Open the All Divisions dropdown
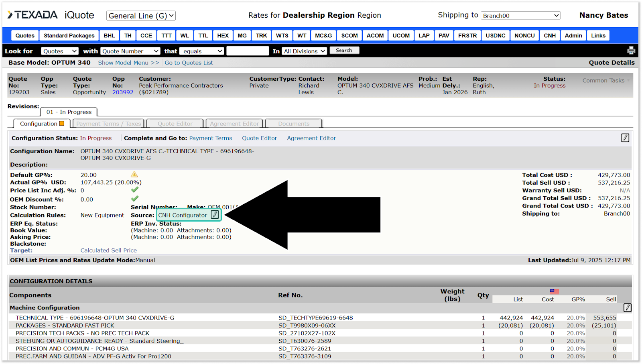The height and width of the screenshot is (364, 642). click(x=305, y=51)
